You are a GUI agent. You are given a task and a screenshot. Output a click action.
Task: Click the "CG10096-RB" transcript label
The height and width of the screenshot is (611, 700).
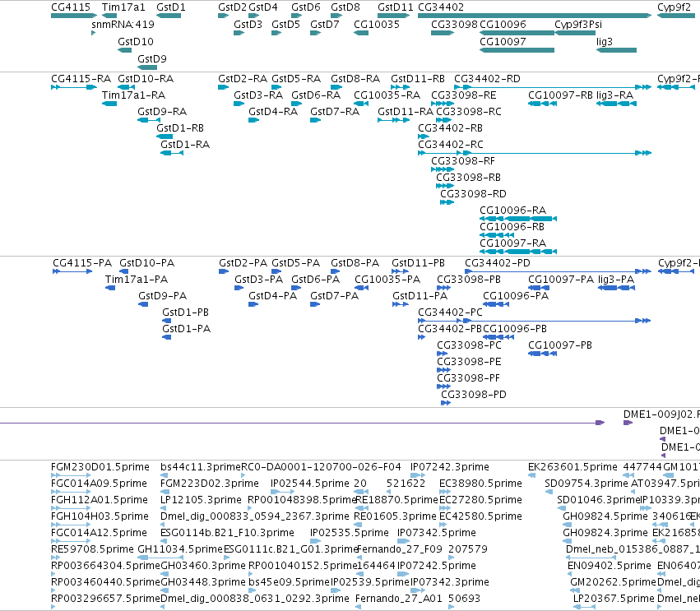[x=512, y=227]
